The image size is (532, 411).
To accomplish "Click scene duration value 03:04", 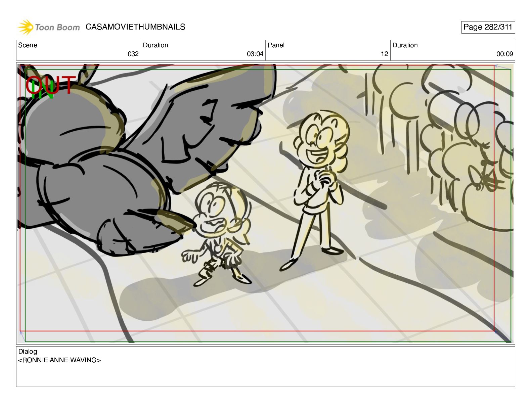I will click(x=255, y=54).
